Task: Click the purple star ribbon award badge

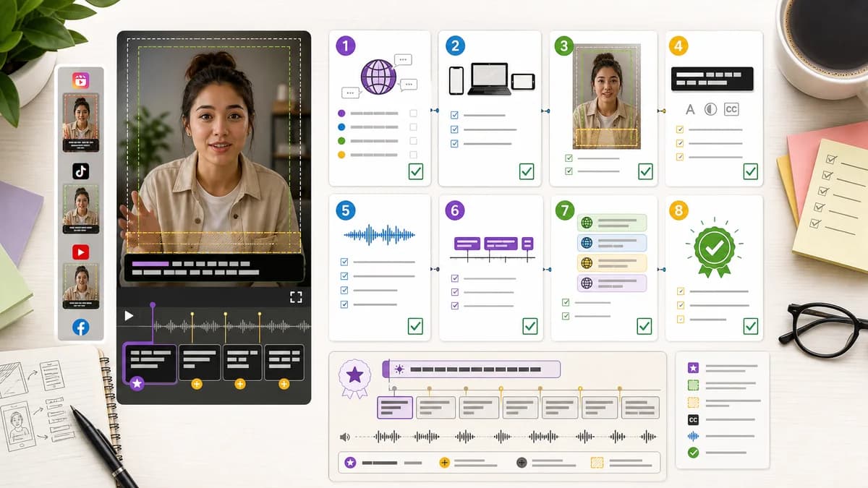Action: [354, 377]
